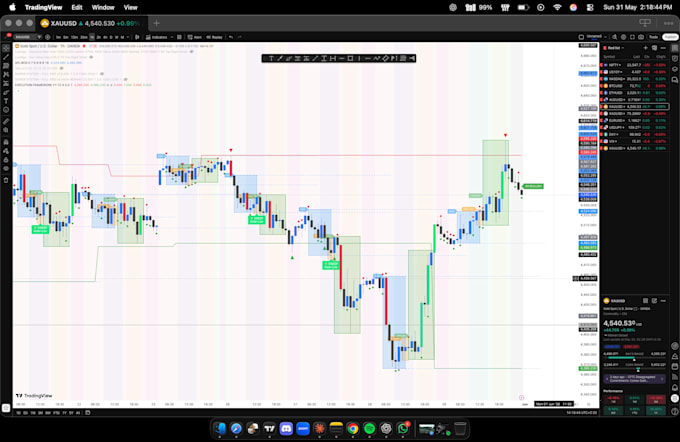
Task: Click the redo arrow in top toolbar
Action: [x=239, y=37]
